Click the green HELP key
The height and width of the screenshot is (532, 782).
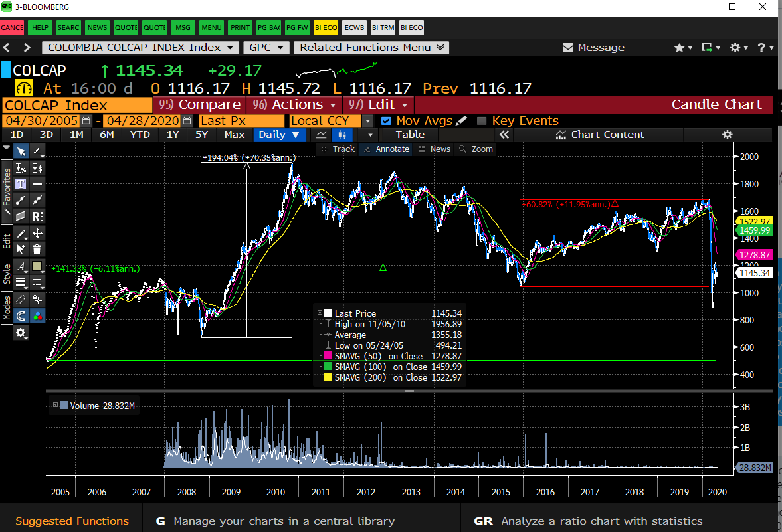click(x=40, y=27)
